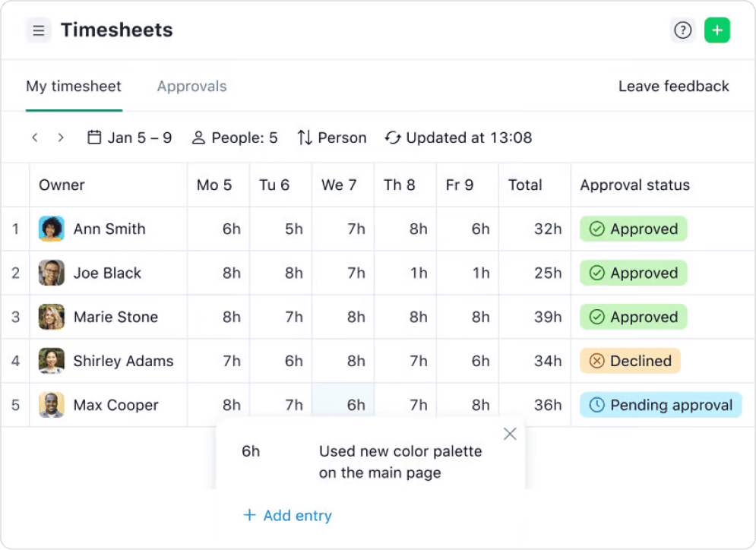Refresh data via the sync icon
Screen dimensions: 756x550
[x=392, y=137]
